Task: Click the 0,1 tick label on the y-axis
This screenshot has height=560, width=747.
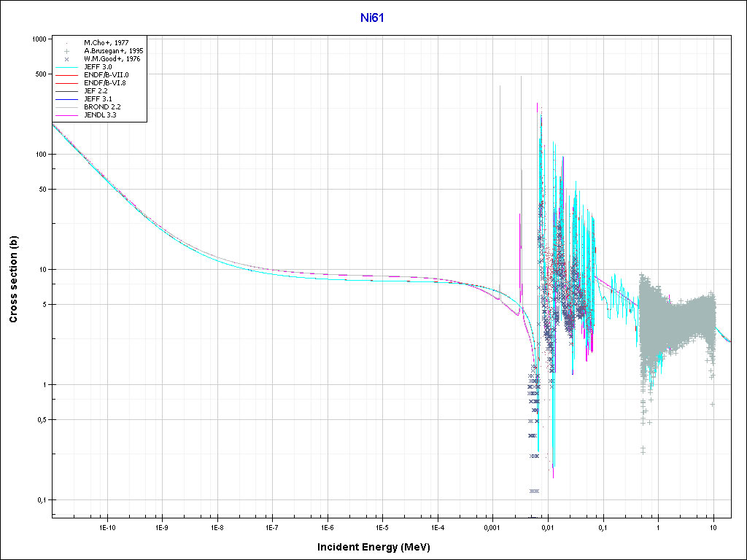Action: tap(42, 500)
